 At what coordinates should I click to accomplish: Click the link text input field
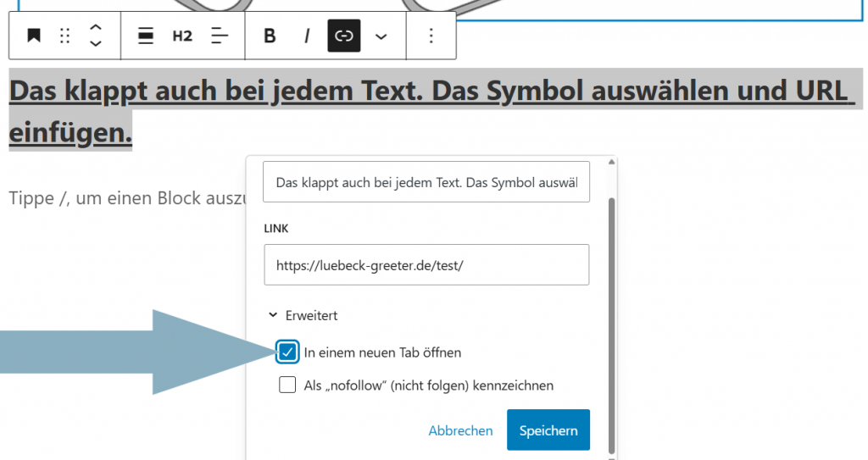pos(426,182)
